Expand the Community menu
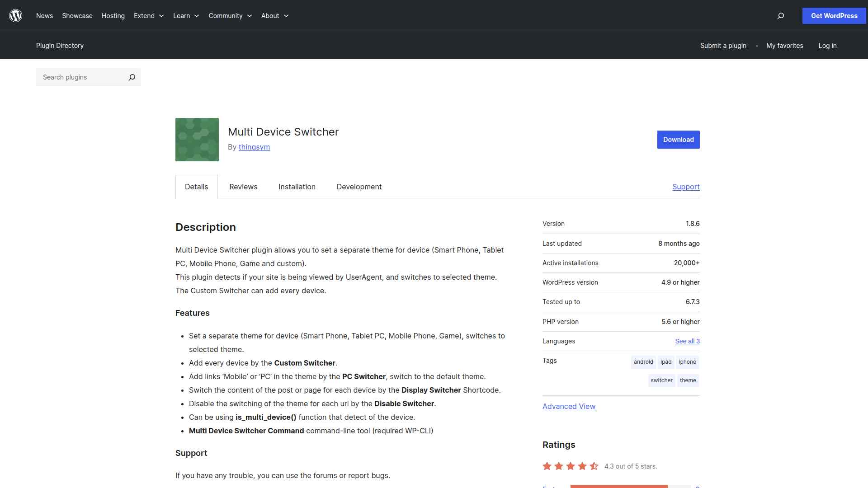 [230, 16]
